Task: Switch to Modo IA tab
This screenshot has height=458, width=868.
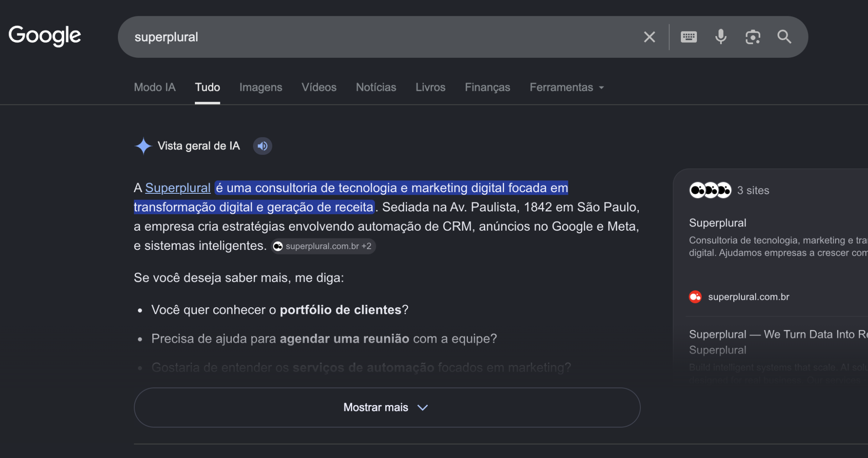Action: [155, 87]
